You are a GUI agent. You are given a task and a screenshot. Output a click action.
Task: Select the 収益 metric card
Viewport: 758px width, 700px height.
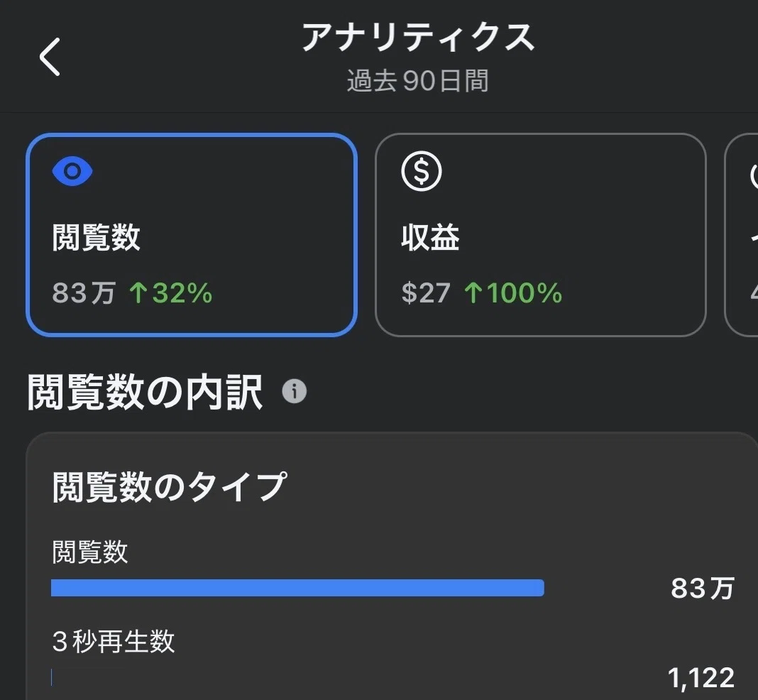pos(540,235)
